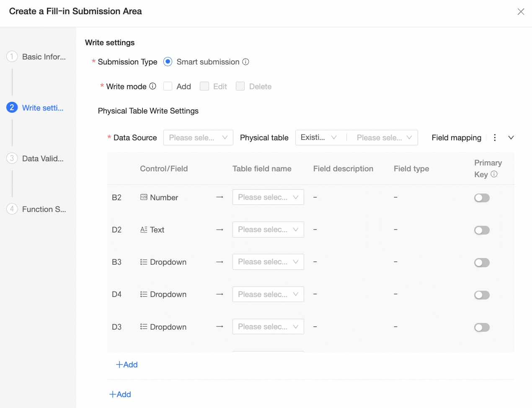532x408 pixels.
Task: Check the Add write mode checkbox
Action: click(x=168, y=86)
